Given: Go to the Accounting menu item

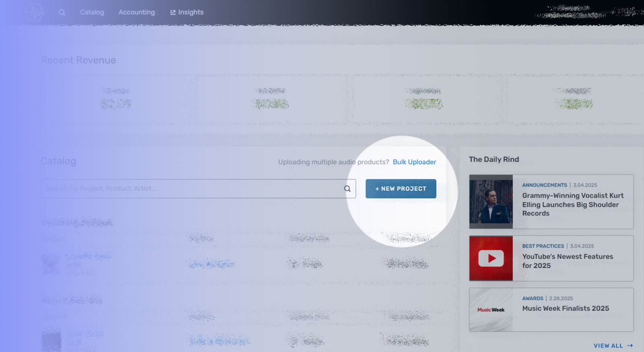Looking at the screenshot, I should pyautogui.click(x=136, y=12).
